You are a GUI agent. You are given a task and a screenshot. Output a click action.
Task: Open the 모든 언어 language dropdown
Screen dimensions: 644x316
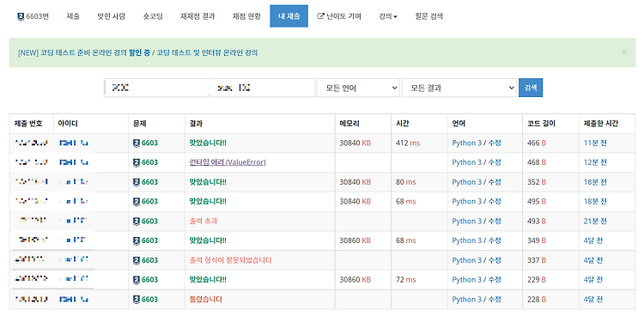coord(358,88)
